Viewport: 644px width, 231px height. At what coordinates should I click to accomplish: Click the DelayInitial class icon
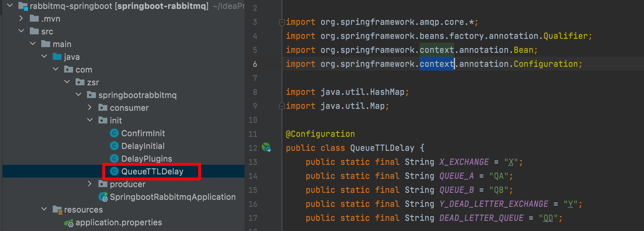click(x=114, y=146)
